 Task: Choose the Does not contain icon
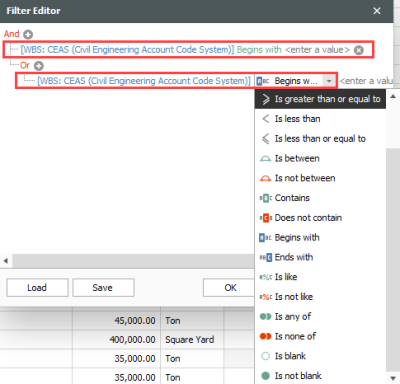click(x=266, y=218)
